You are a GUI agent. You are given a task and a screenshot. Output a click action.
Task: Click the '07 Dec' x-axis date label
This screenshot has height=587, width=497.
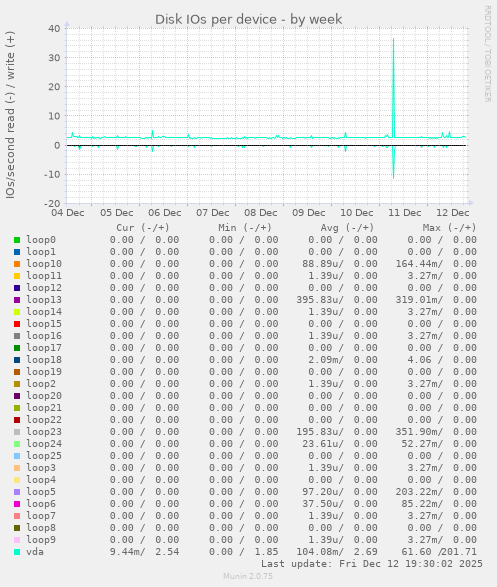coord(213,213)
